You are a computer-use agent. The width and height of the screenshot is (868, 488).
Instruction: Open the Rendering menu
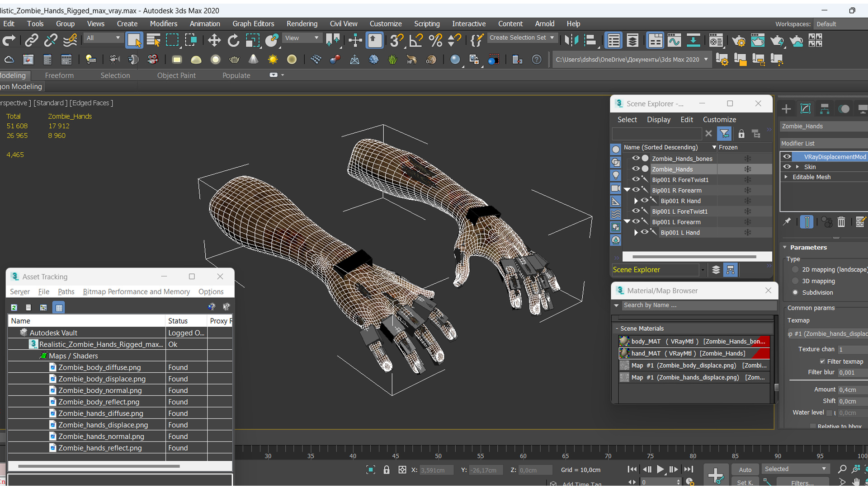click(x=302, y=23)
